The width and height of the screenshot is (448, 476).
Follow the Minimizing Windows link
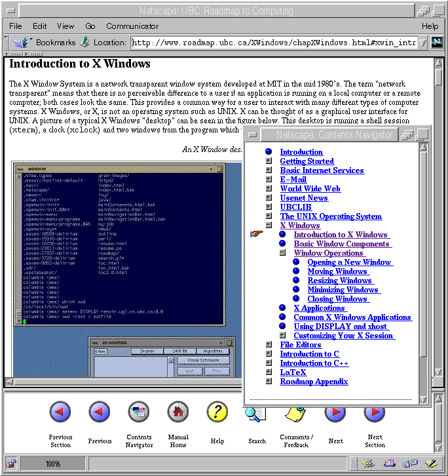tap(344, 290)
